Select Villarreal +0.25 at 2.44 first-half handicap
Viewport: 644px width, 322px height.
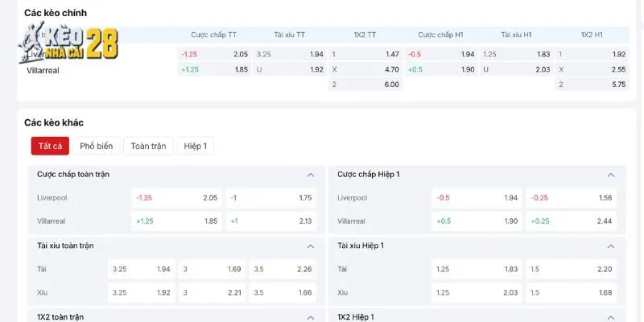pyautogui.click(x=572, y=221)
